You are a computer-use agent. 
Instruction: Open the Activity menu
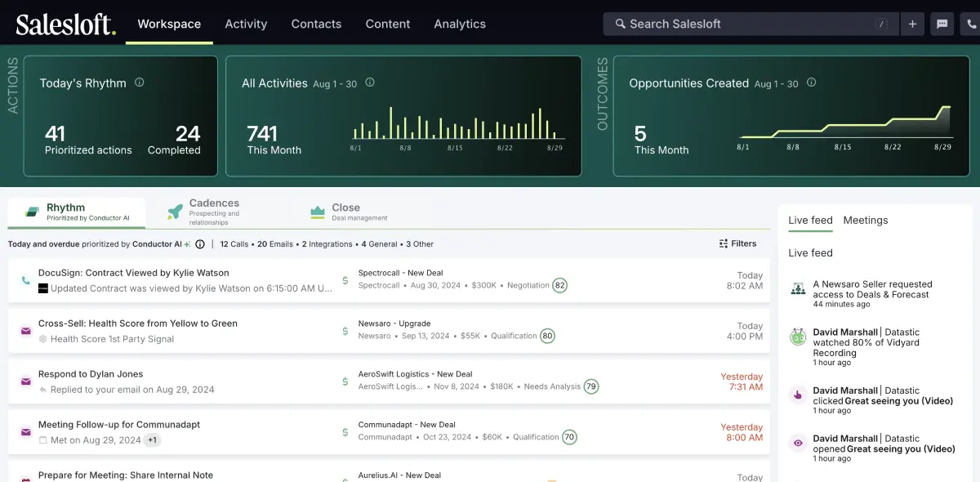click(x=246, y=24)
